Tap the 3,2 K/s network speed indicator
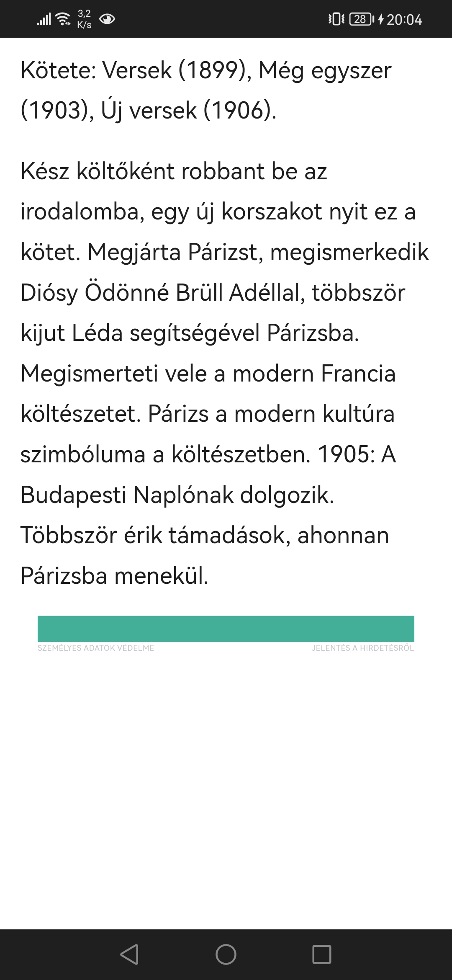Viewport: 452px width, 980px height. pos(84,19)
